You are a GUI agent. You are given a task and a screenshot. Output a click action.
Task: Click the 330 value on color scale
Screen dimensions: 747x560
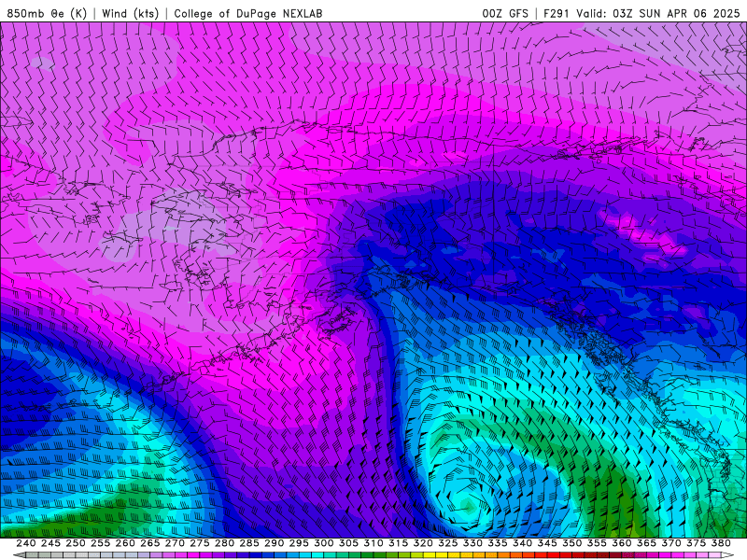(x=472, y=543)
